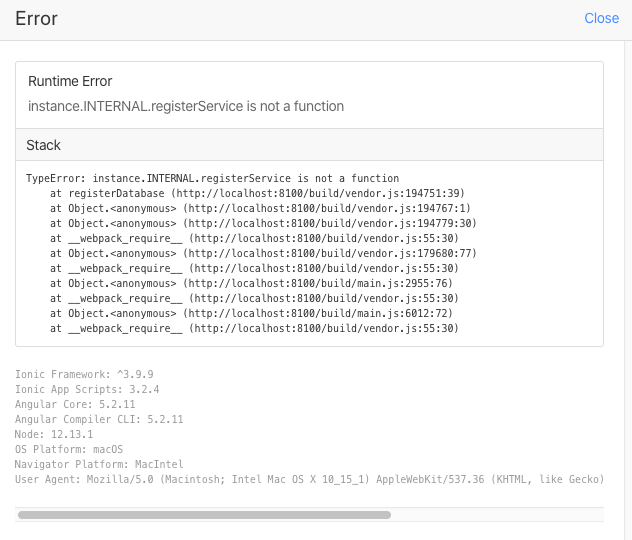This screenshot has width=632, height=540.
Task: Click the main.js:6012:72 stack line
Action: [x=251, y=313]
